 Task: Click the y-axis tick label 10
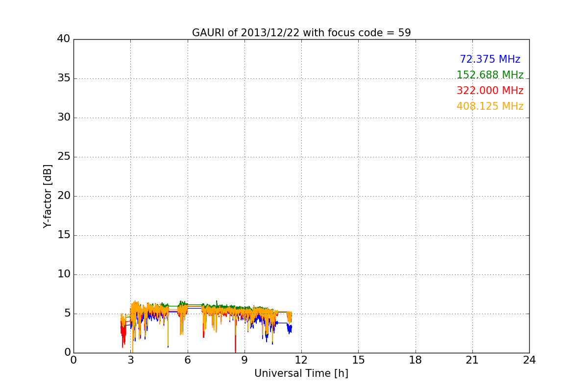pos(64,274)
